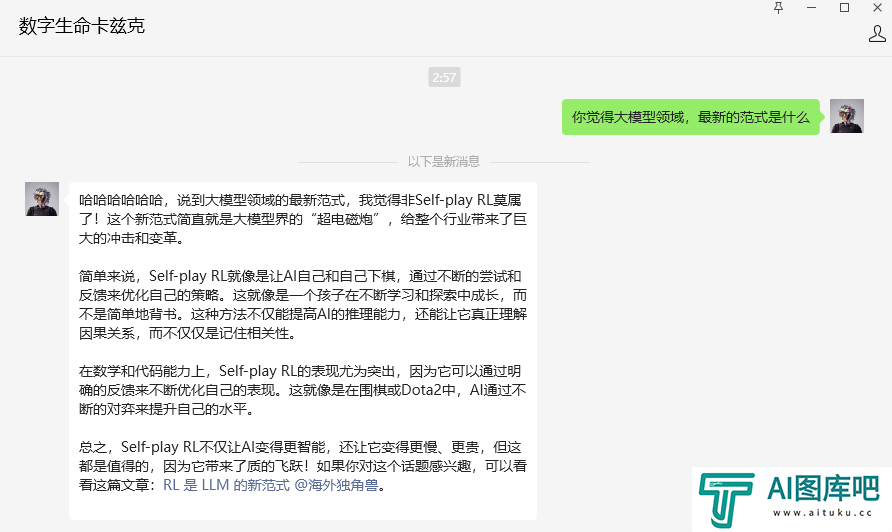Click the avatar beside the long reply
Screen dimensions: 892x532
pyautogui.click(x=42, y=199)
